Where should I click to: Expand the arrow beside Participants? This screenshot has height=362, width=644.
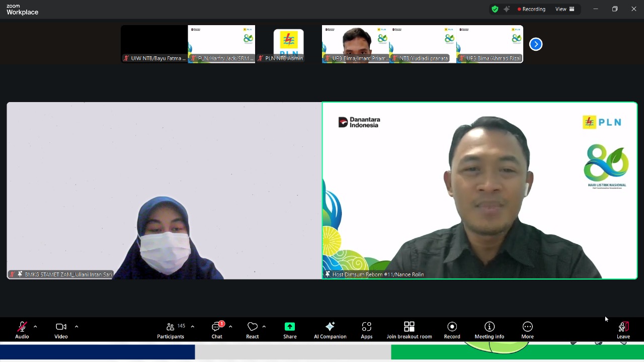pyautogui.click(x=192, y=327)
